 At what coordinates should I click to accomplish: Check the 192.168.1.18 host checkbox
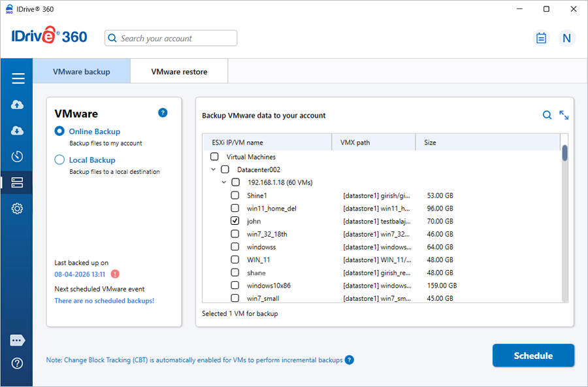tap(235, 182)
